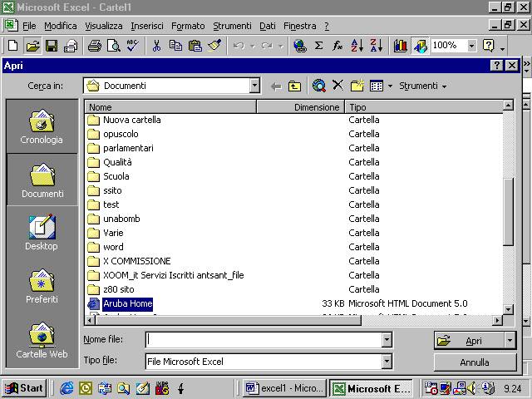This screenshot has height=399, width=532.
Task: Select the X COMMISSIONE folder
Action: pyautogui.click(x=136, y=261)
